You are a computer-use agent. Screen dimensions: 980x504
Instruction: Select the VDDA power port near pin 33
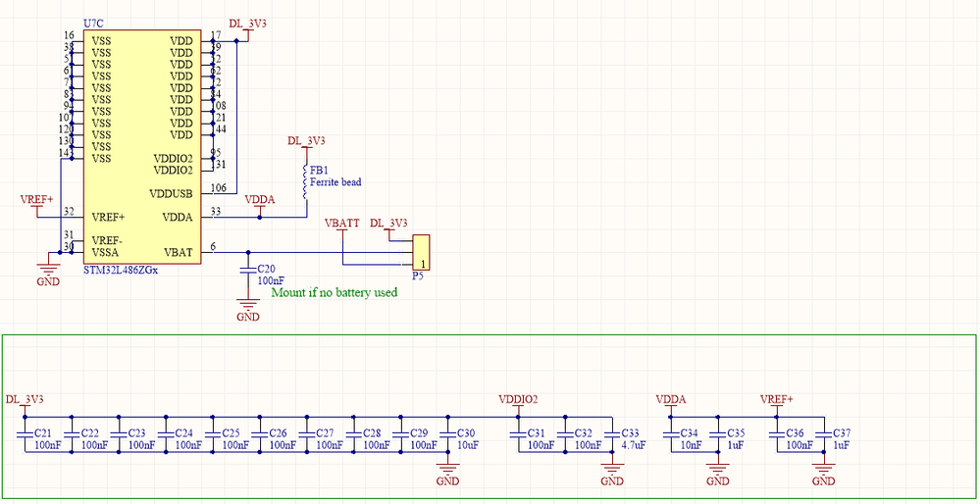(x=260, y=206)
